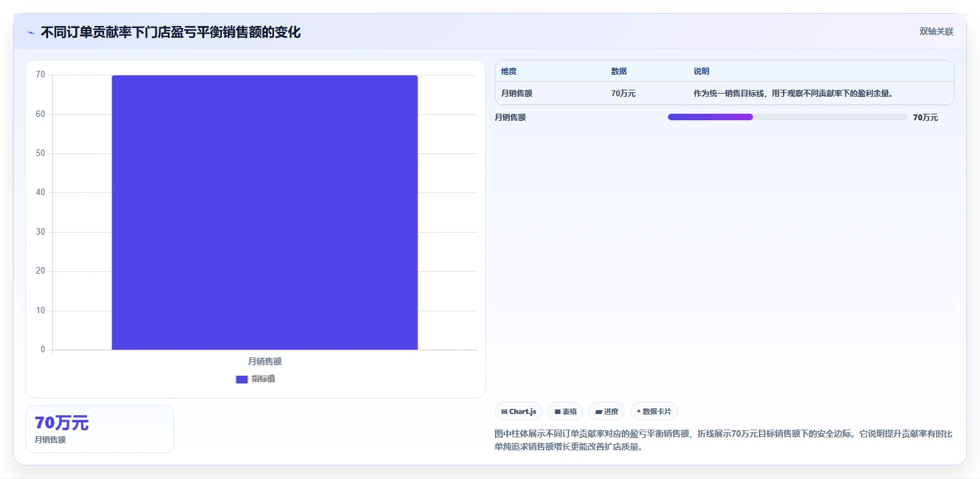
Task: Click the 70万元 value after the progress bar
Action: [x=925, y=118]
